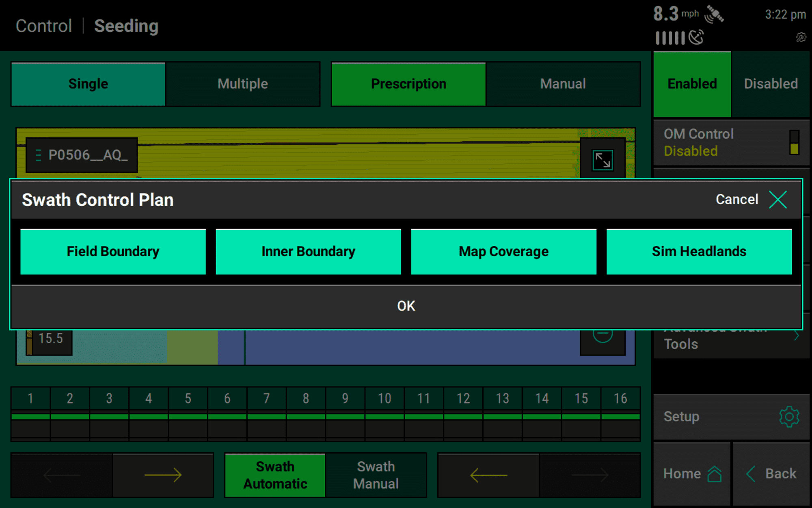This screenshot has height=508, width=812.
Task: Select row 6 in seeding channel grid
Action: click(x=227, y=399)
